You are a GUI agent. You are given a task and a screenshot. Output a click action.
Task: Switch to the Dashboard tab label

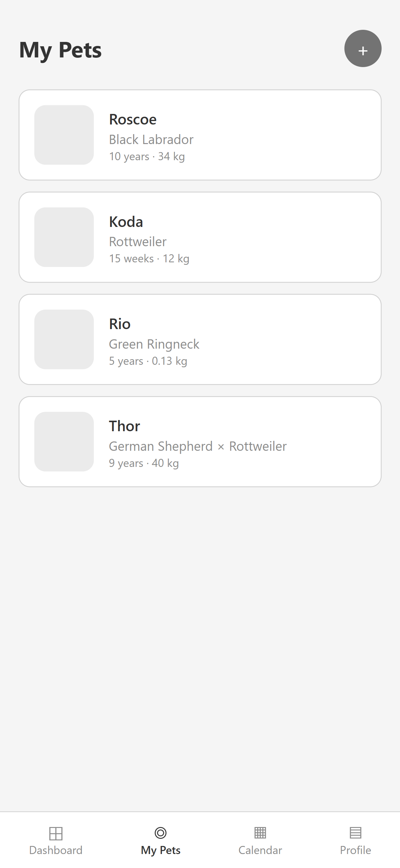[56, 850]
